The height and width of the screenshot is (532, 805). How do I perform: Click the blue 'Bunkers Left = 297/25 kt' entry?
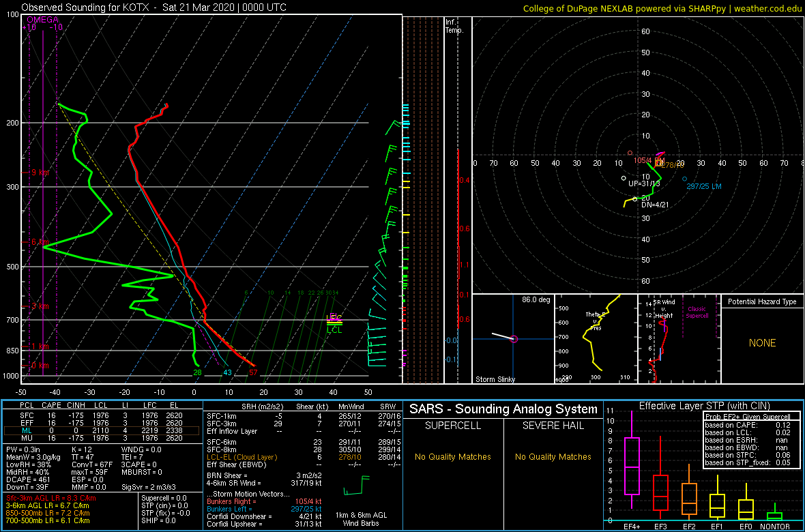[x=265, y=508]
